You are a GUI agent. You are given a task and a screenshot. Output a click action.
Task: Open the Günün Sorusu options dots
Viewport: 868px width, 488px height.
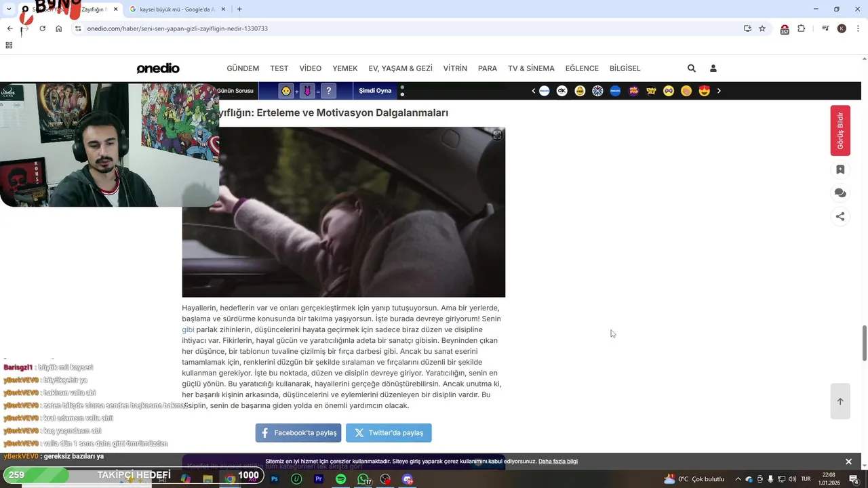pyautogui.click(x=402, y=91)
